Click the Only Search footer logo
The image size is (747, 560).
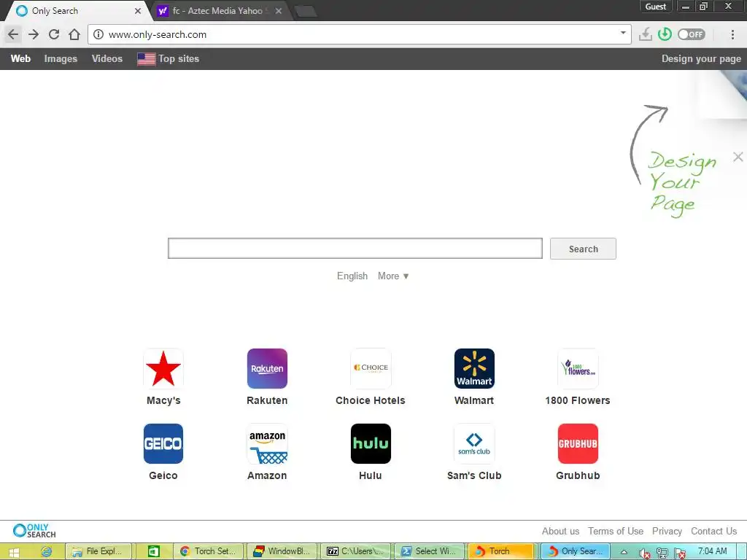(34, 531)
